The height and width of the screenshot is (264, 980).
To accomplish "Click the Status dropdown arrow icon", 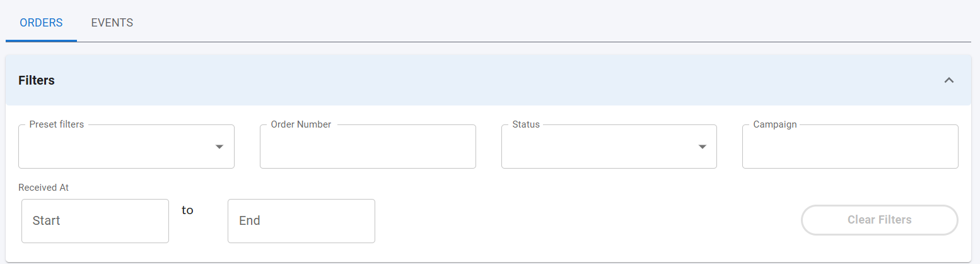I will pyautogui.click(x=702, y=147).
